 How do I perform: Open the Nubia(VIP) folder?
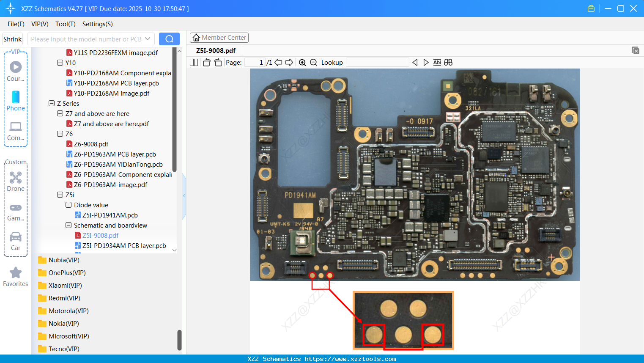point(59,260)
